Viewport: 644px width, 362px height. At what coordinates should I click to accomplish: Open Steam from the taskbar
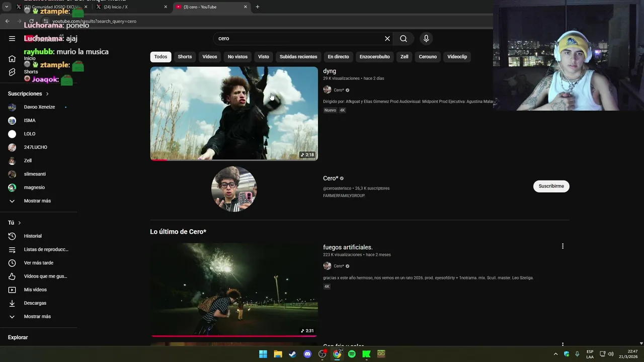tap(292, 354)
